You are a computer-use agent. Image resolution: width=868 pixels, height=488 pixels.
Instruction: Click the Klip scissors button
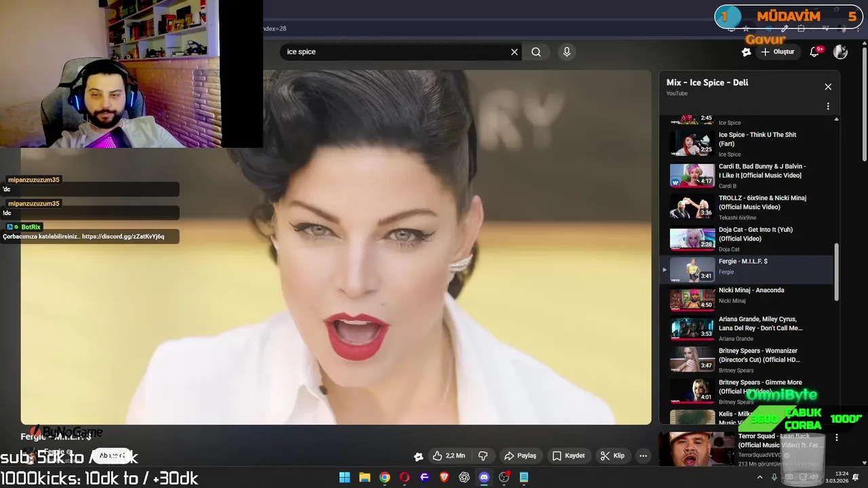[612, 455]
